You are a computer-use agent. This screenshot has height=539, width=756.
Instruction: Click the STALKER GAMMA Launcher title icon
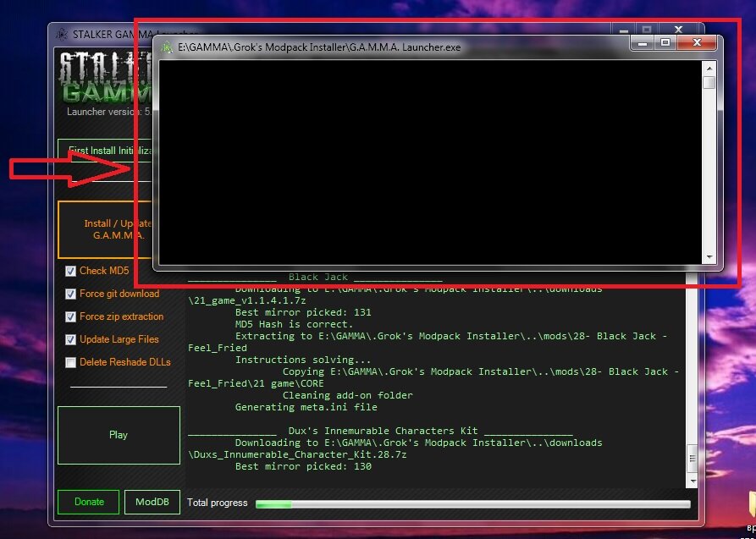pyautogui.click(x=61, y=35)
